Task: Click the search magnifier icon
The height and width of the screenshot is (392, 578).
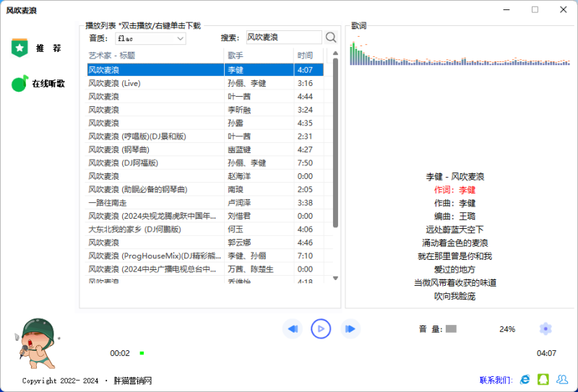Action: click(331, 38)
